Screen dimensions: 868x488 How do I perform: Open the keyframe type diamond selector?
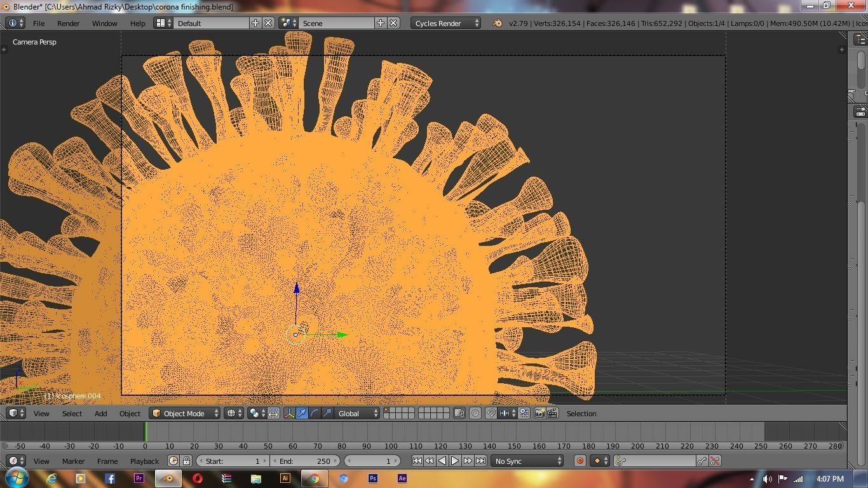pyautogui.click(x=600, y=461)
